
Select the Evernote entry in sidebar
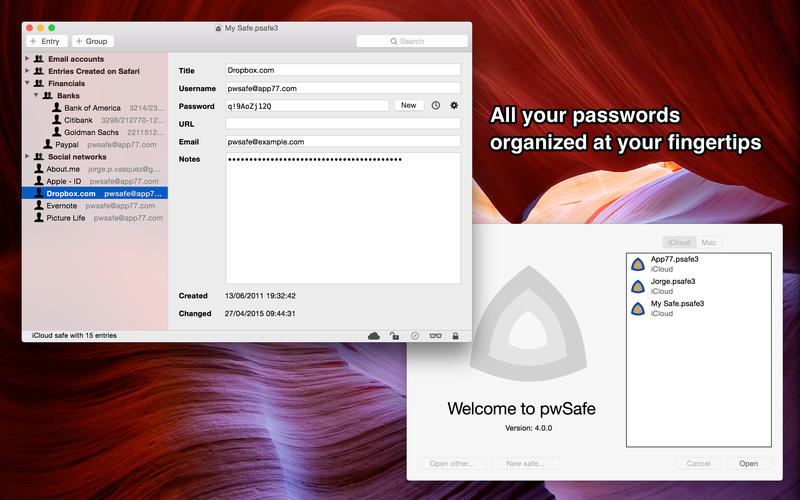coord(68,205)
